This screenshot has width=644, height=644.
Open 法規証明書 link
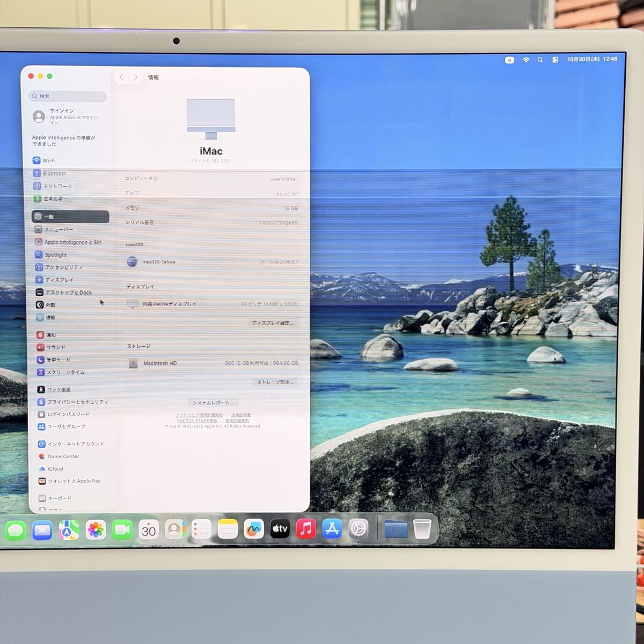point(241,415)
